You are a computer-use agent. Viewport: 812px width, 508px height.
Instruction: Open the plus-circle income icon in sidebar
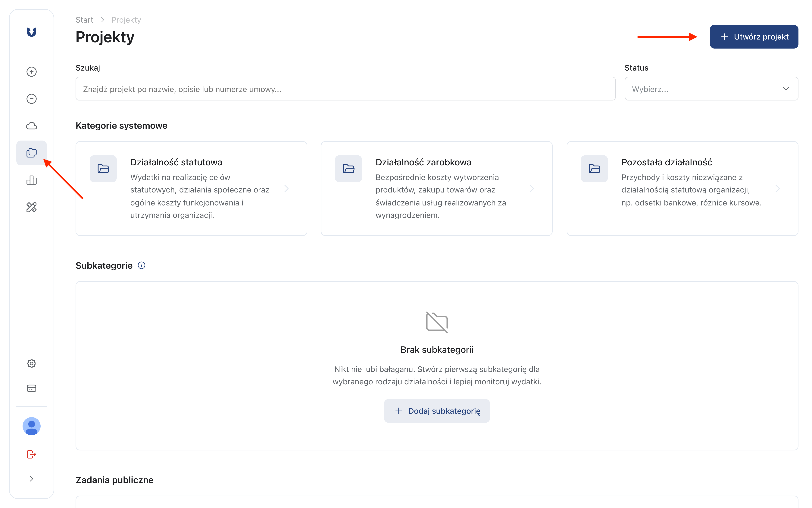tap(32, 71)
